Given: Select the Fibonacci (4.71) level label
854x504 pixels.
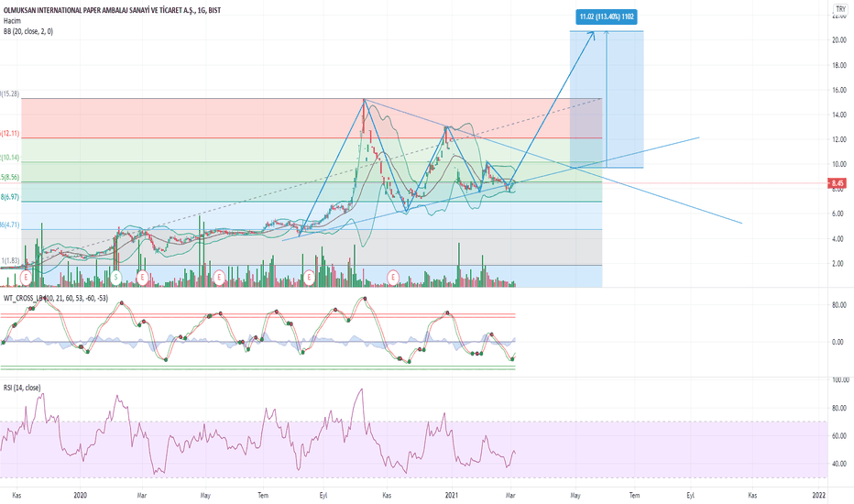Looking at the screenshot, I should [x=10, y=225].
